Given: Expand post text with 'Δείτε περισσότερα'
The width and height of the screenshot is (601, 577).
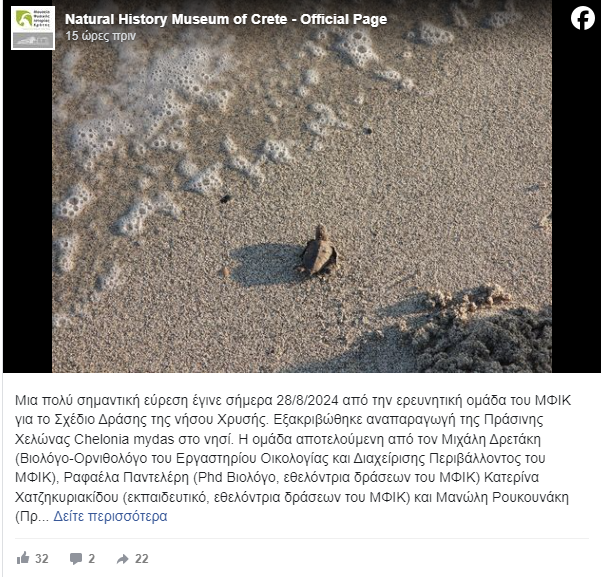Looking at the screenshot, I should pos(110,516).
